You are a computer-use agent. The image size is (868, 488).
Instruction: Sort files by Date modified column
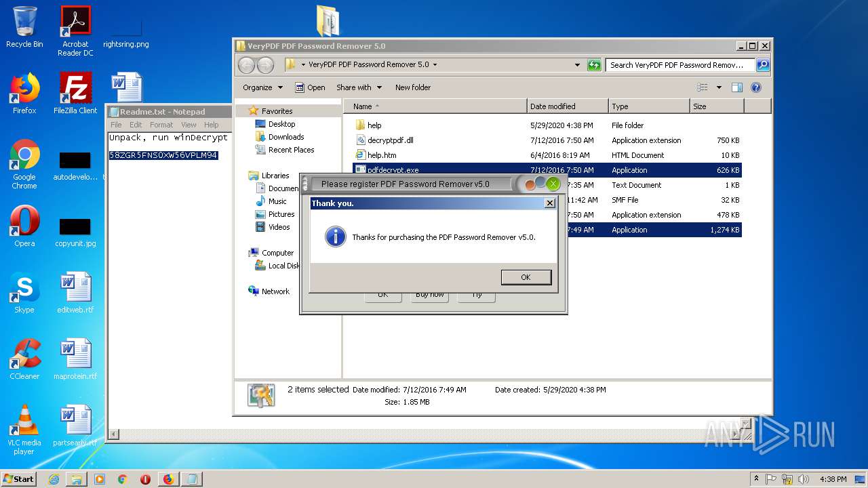(x=568, y=106)
